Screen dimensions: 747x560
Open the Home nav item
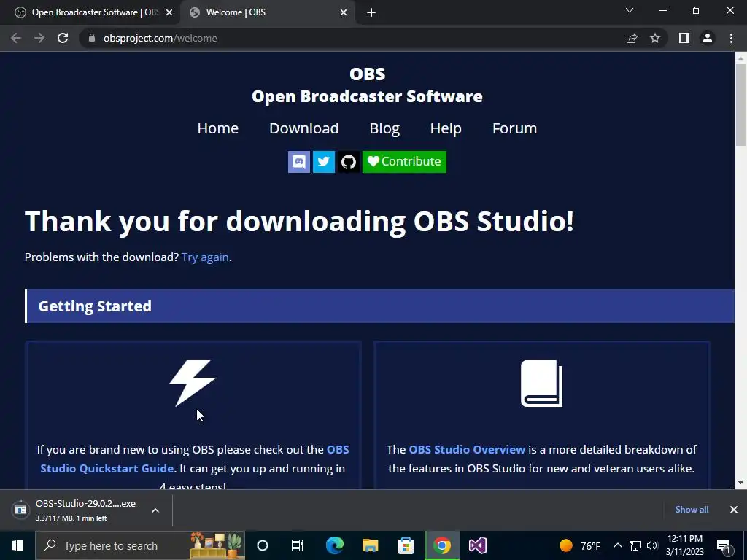click(217, 128)
